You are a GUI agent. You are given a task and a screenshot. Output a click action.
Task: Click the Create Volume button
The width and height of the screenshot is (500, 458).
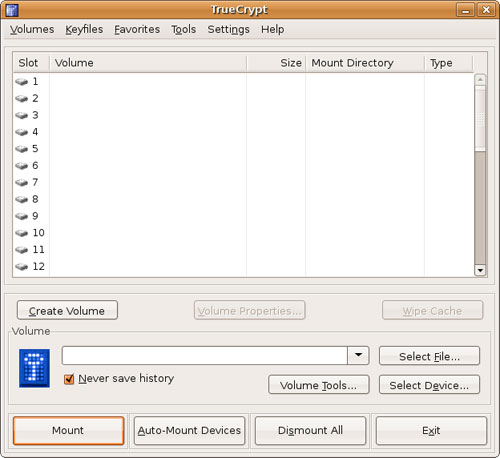tap(67, 310)
